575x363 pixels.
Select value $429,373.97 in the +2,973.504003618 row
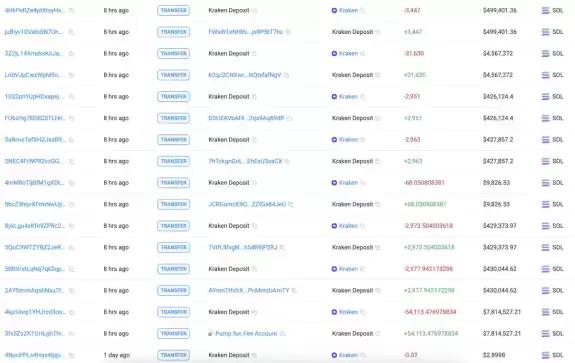[500, 248]
